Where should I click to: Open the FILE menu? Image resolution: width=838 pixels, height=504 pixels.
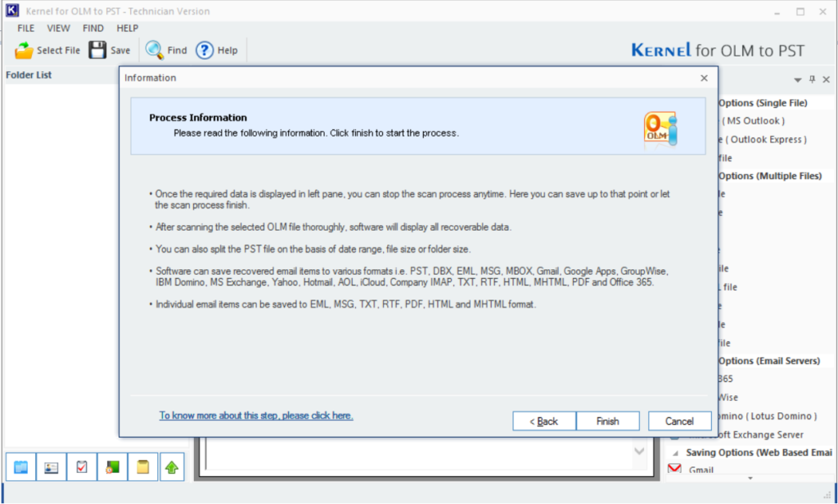coord(26,28)
